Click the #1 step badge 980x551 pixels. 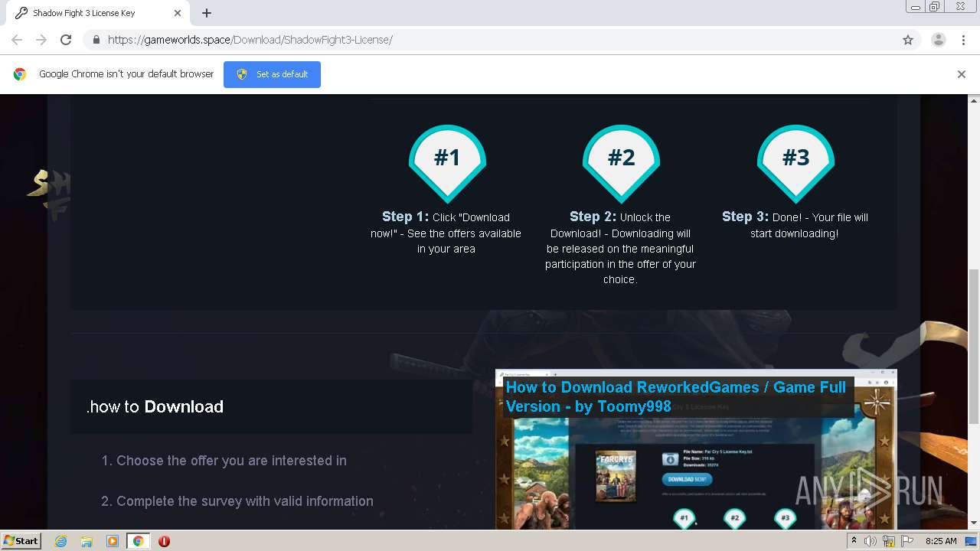(447, 162)
